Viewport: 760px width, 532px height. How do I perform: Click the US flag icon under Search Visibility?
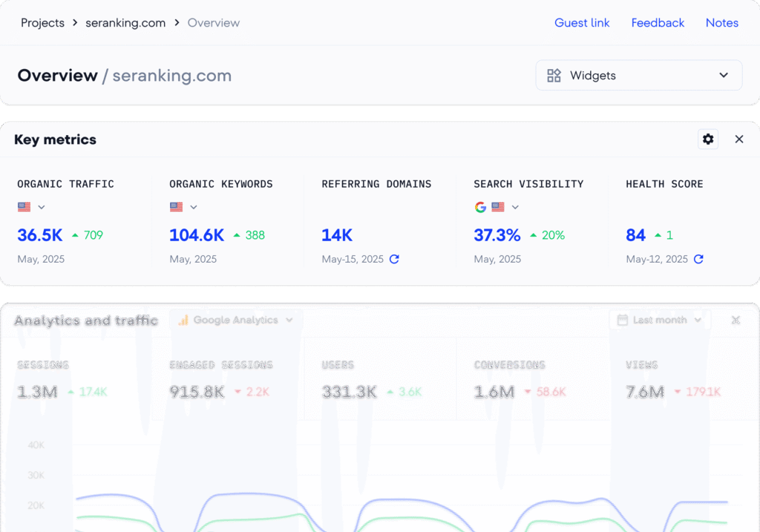[x=497, y=207]
